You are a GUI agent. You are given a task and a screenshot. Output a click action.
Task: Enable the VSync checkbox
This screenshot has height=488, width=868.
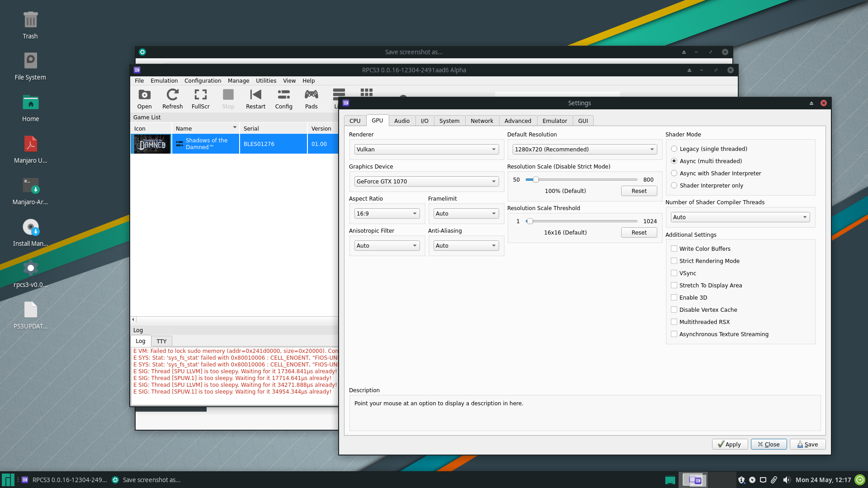click(674, 273)
